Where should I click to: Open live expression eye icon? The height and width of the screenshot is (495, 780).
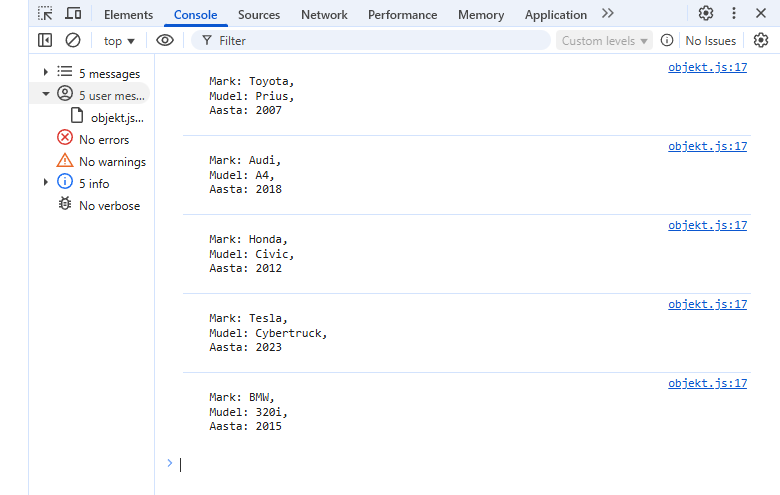[x=165, y=40]
